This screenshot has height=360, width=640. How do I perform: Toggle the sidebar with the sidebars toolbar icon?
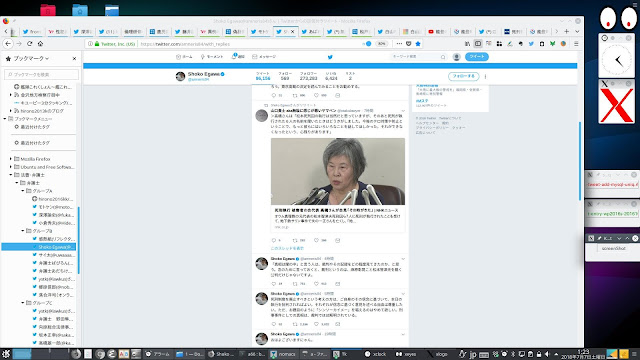(478, 44)
